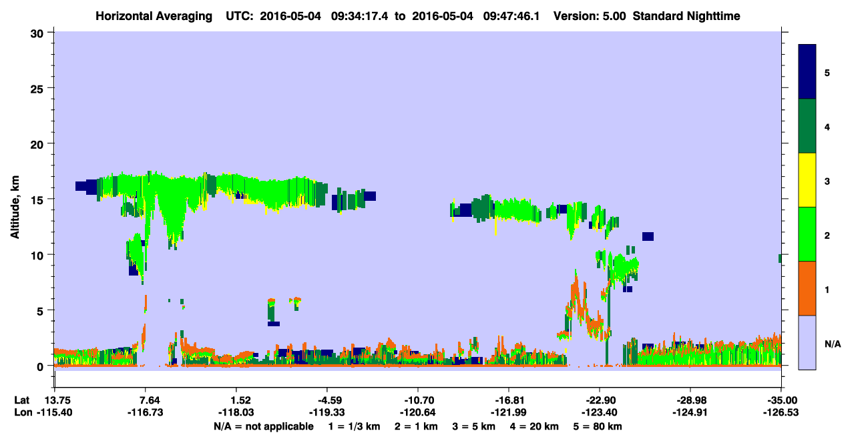Screen dimensions: 868x445
Task: Click the altitude tick label '25'
Action: (39, 88)
